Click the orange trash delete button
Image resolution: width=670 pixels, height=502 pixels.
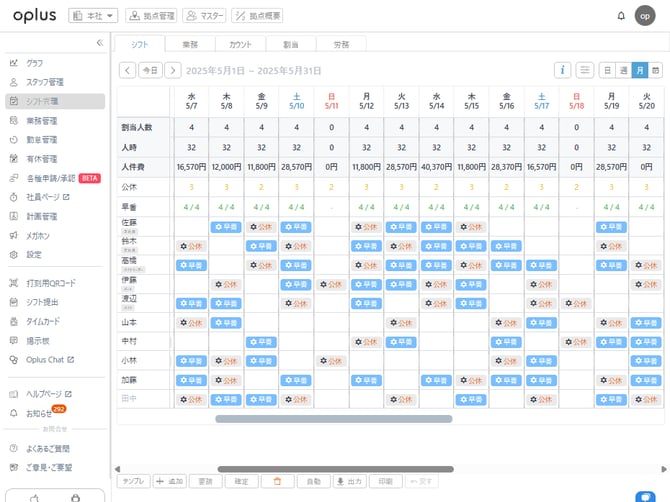277,482
